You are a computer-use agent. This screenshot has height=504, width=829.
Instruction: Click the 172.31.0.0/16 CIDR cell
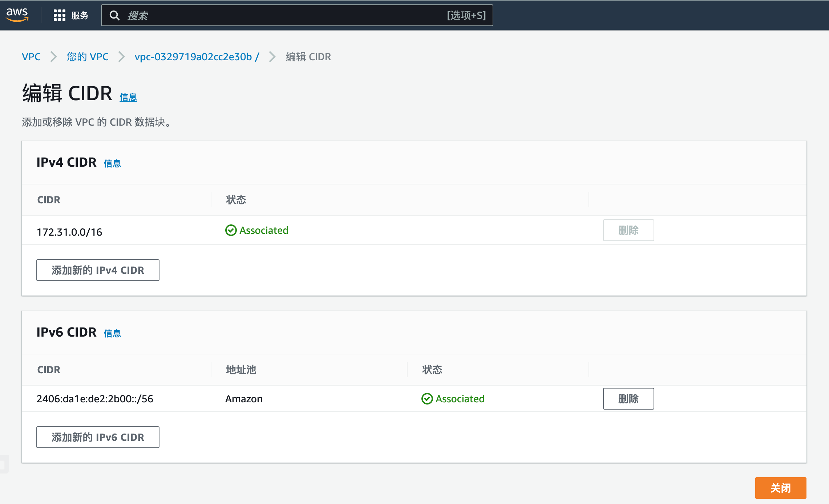[69, 232]
